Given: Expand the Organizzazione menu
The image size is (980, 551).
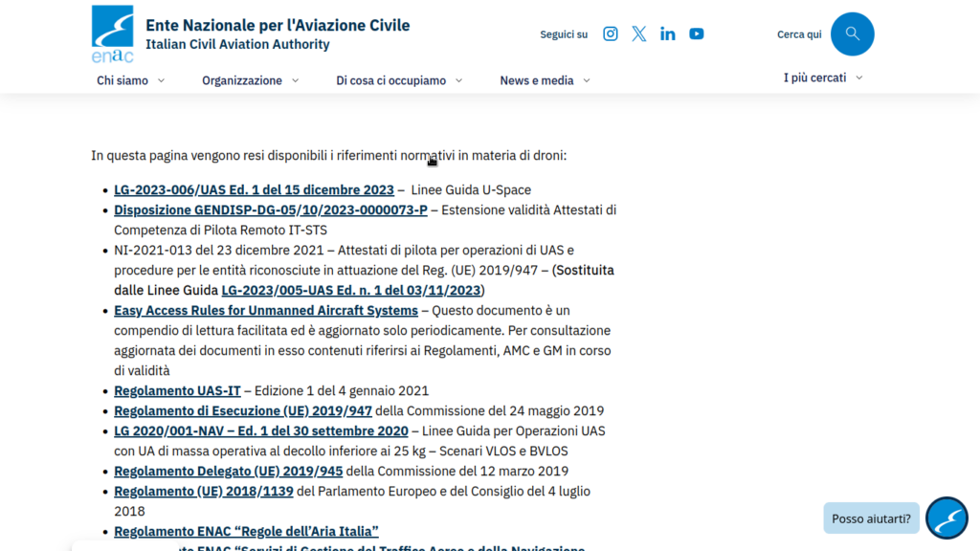Looking at the screenshot, I should pos(250,80).
